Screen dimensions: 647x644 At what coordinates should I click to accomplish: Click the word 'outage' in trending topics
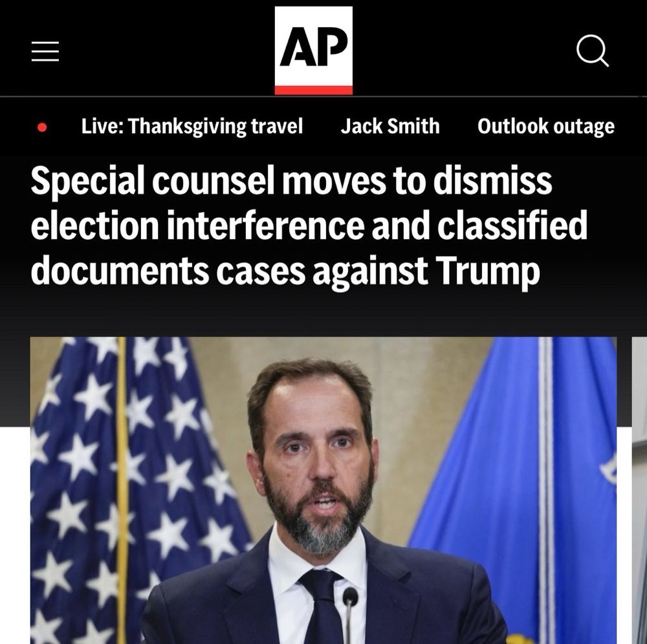click(584, 127)
